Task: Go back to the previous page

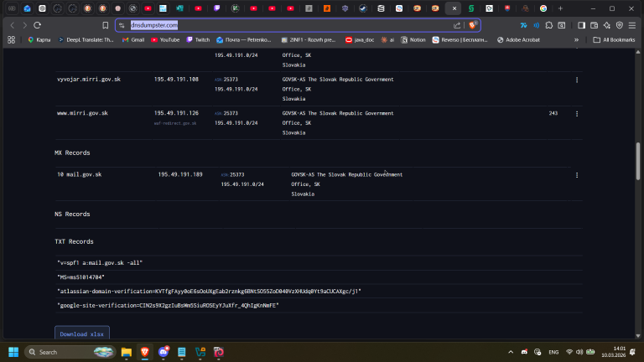Action: (x=13, y=25)
